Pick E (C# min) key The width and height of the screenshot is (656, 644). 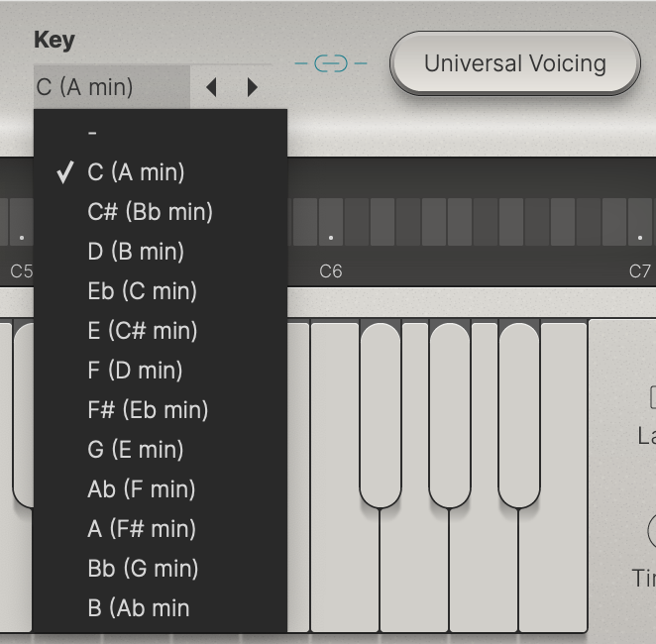coord(142,331)
